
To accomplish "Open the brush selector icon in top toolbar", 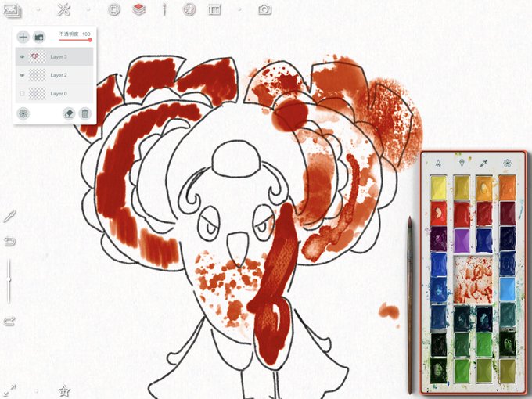I will point(164,9).
